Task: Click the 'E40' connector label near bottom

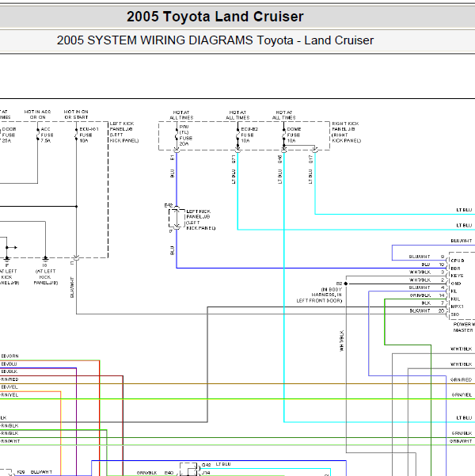Action: (x=169, y=473)
